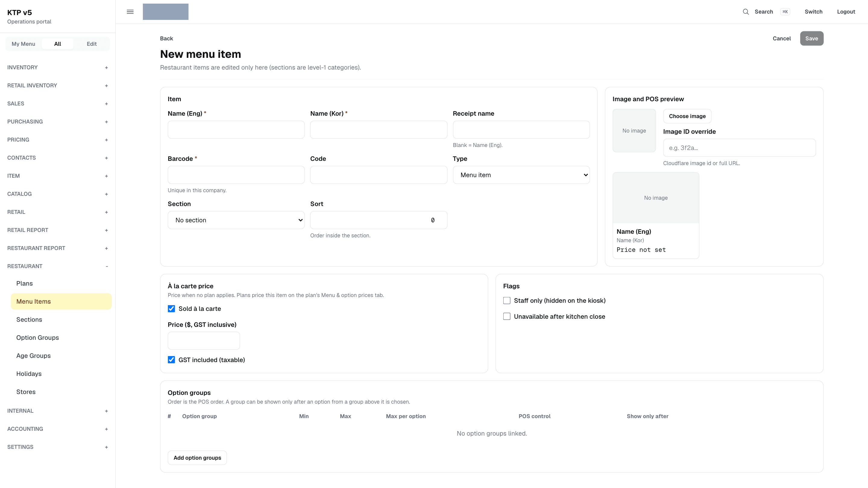Screen dimensions: 868x488
Task: Open Option Groups in sidebar
Action: tap(61, 337)
